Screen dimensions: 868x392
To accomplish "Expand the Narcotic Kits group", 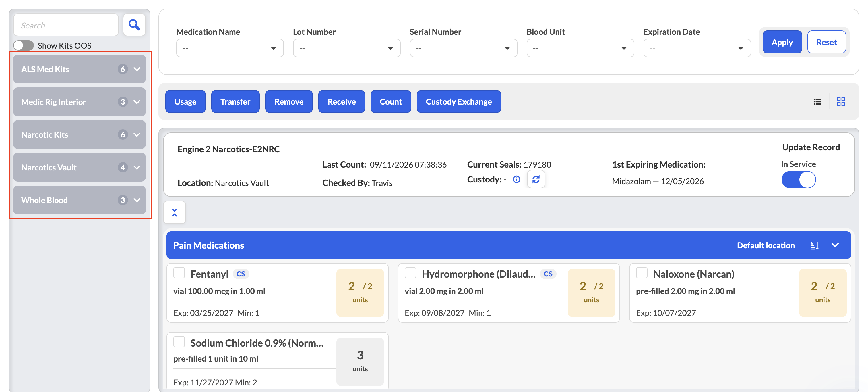I will tap(80, 134).
